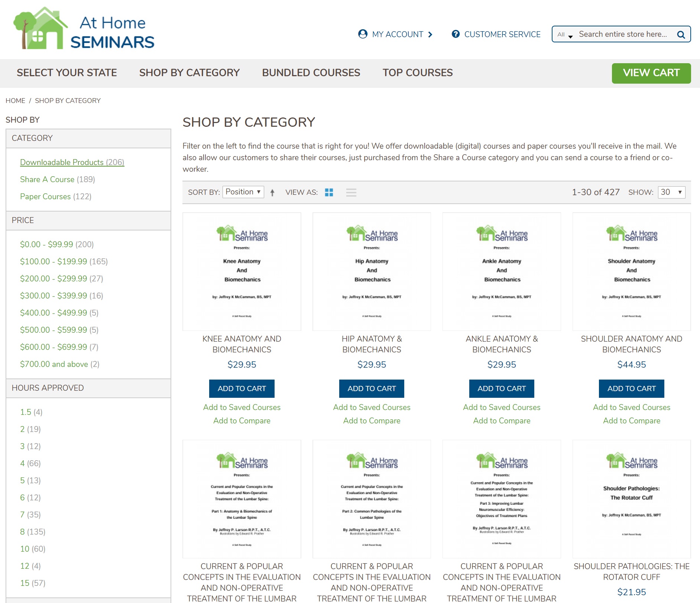Add Ankle Anatomy to Compare

click(502, 421)
